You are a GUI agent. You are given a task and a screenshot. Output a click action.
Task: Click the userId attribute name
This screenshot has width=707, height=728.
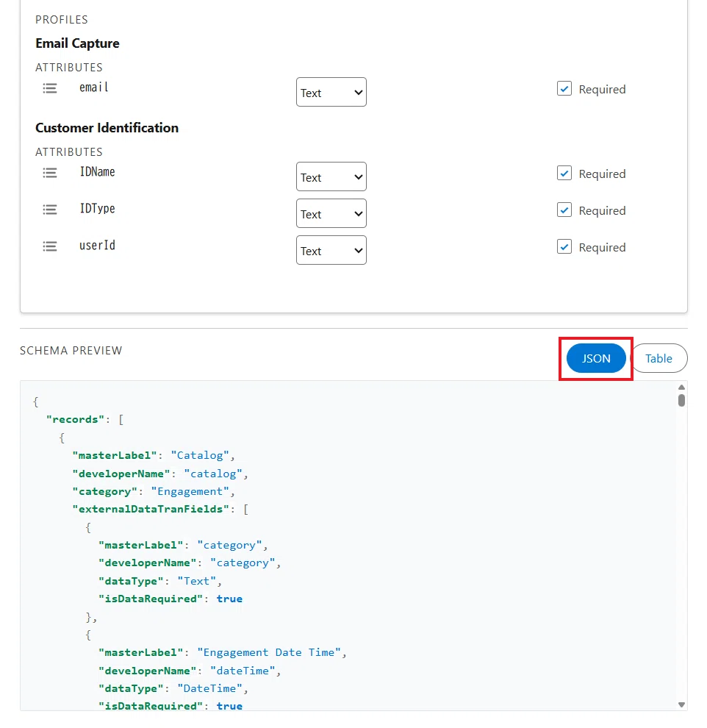tap(98, 245)
